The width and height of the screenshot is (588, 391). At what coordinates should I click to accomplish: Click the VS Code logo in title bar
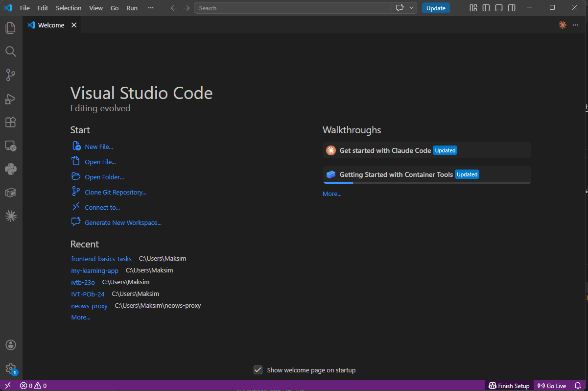coord(8,8)
